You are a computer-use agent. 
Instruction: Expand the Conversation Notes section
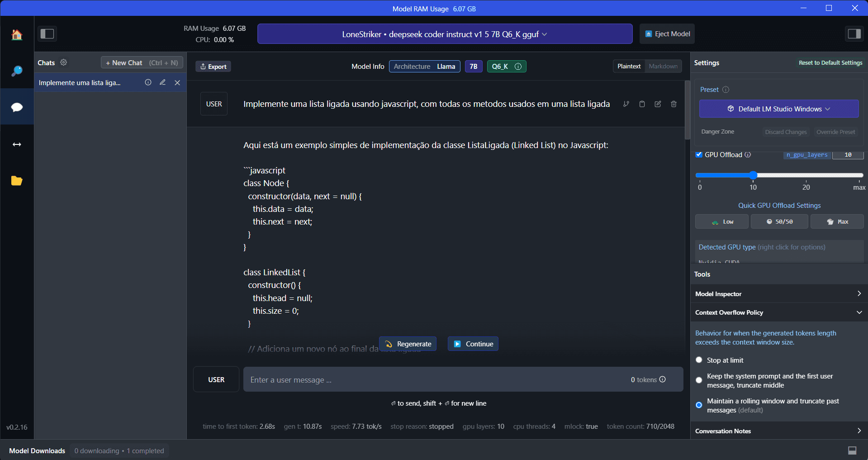tap(779, 431)
